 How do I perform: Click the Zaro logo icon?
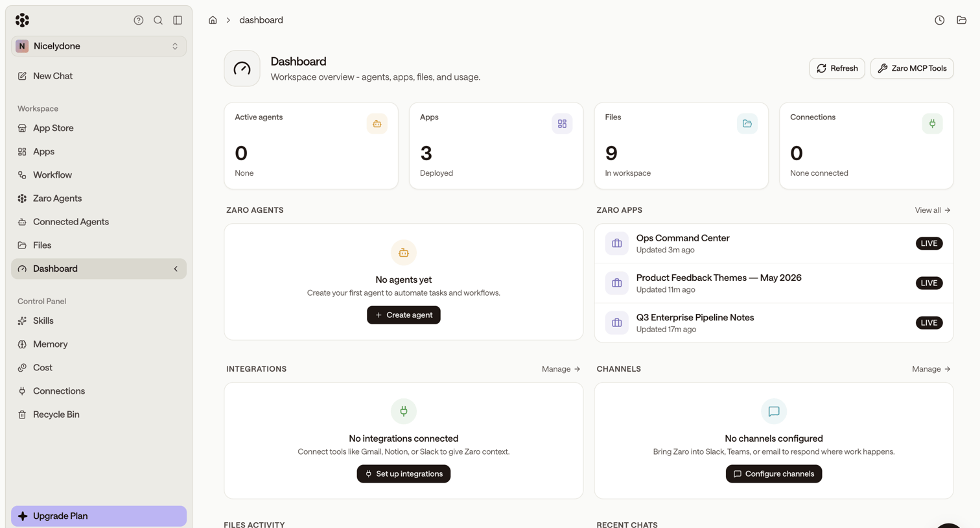click(22, 20)
